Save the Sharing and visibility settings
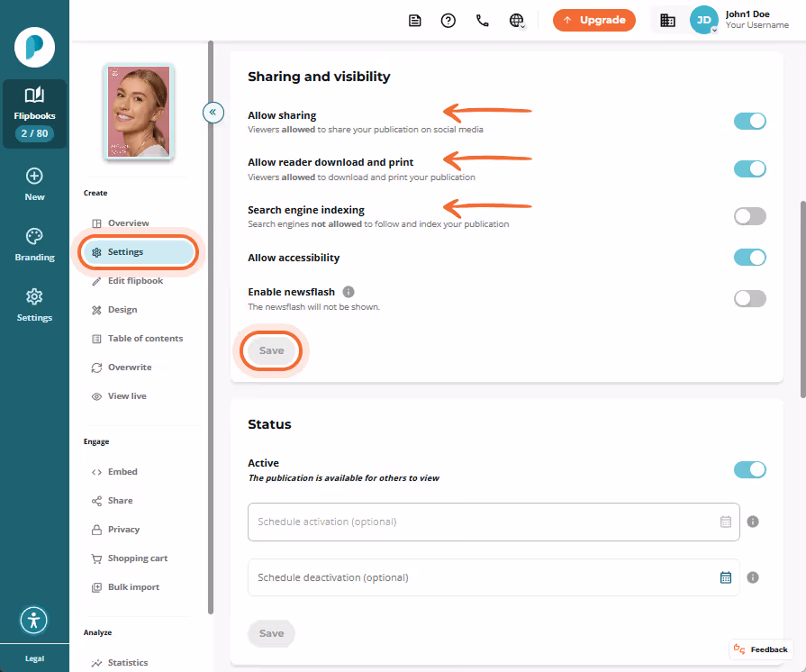This screenshot has width=806, height=672. 271,350
